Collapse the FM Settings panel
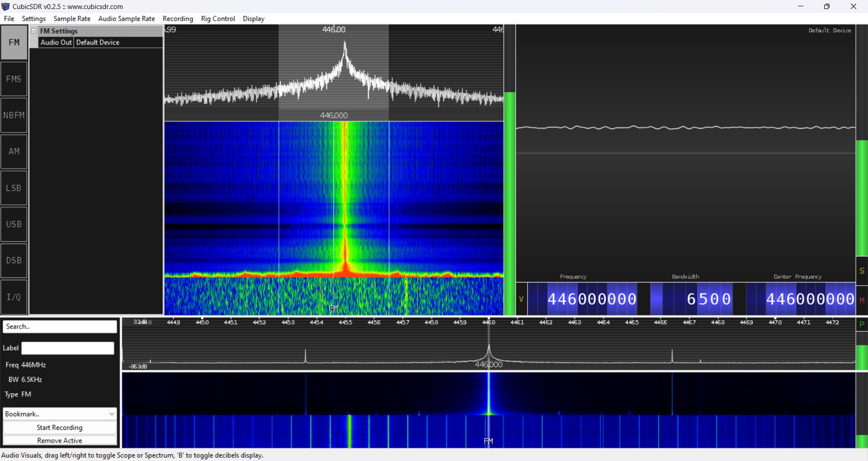This screenshot has height=461, width=868. point(34,31)
